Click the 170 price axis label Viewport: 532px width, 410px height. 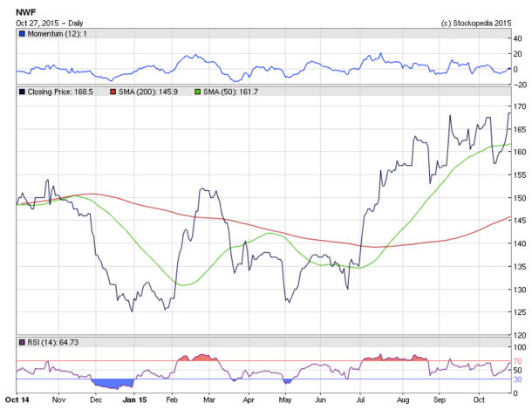tap(520, 106)
